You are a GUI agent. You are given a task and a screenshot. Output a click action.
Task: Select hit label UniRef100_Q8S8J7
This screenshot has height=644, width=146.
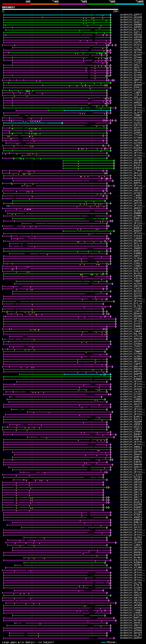tap(131, 67)
